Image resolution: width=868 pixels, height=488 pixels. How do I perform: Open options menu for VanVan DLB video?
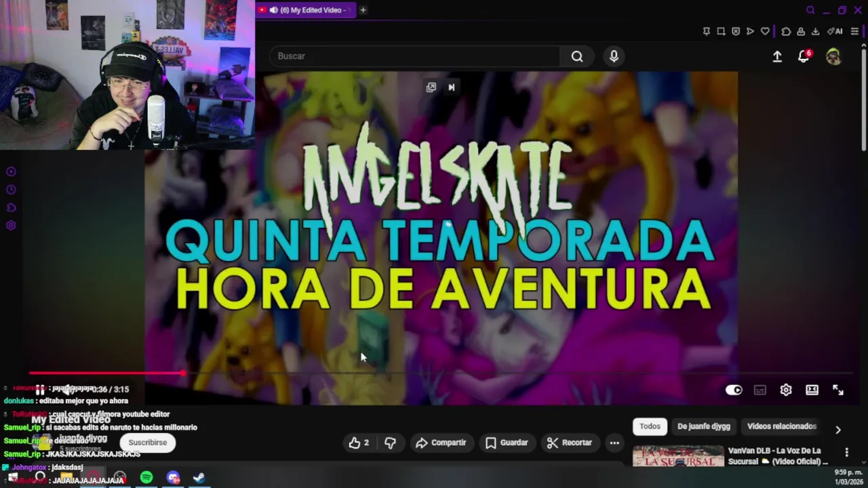[846, 452]
